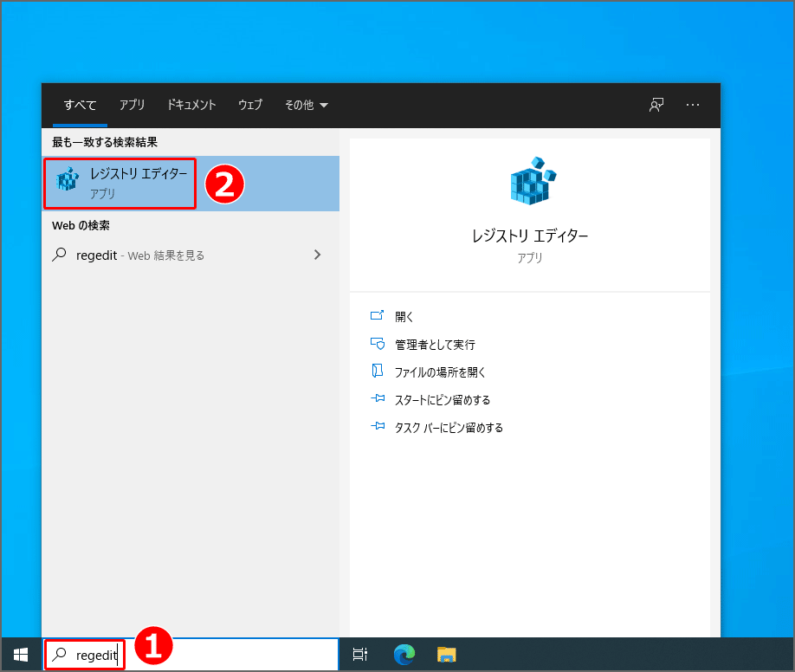Open the Windows Start menu
The image size is (795, 672).
pyautogui.click(x=21, y=655)
